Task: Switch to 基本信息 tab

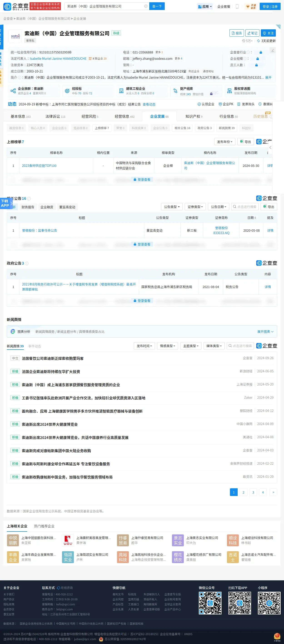Action: pyautogui.click(x=20, y=116)
